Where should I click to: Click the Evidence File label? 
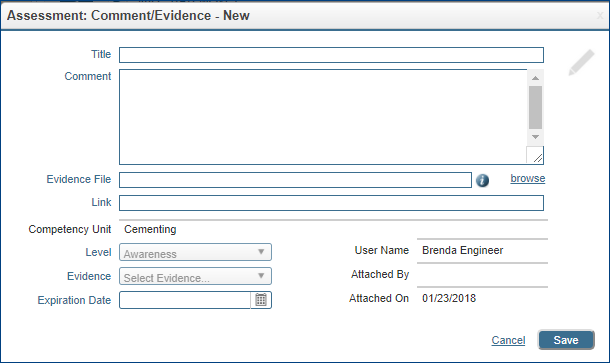(79, 179)
